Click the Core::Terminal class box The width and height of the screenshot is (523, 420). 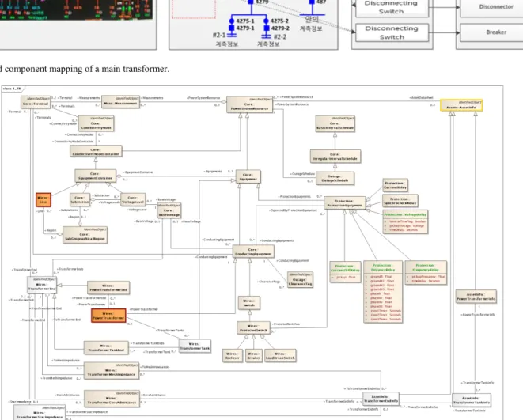[36, 102]
